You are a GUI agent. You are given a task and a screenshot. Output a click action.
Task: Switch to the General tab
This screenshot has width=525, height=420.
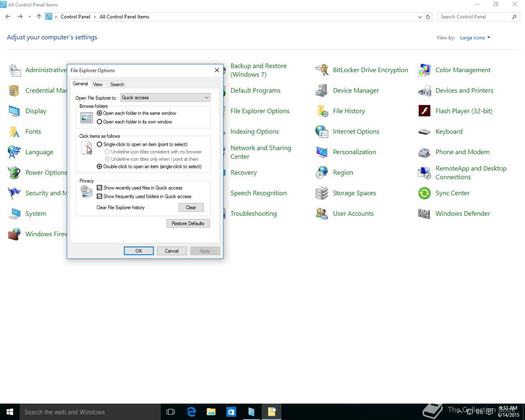[x=80, y=84]
